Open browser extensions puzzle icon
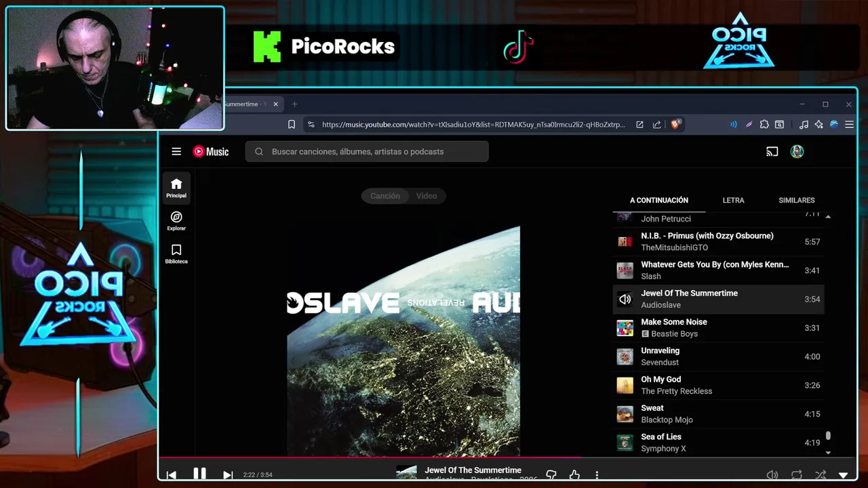The height and width of the screenshot is (488, 868). pos(764,125)
